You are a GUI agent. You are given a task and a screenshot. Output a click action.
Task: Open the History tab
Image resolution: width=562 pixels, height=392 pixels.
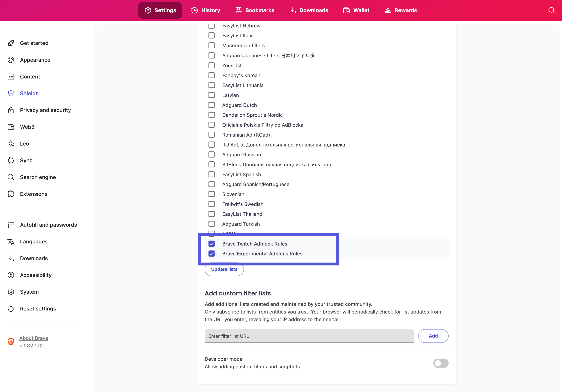tap(206, 10)
